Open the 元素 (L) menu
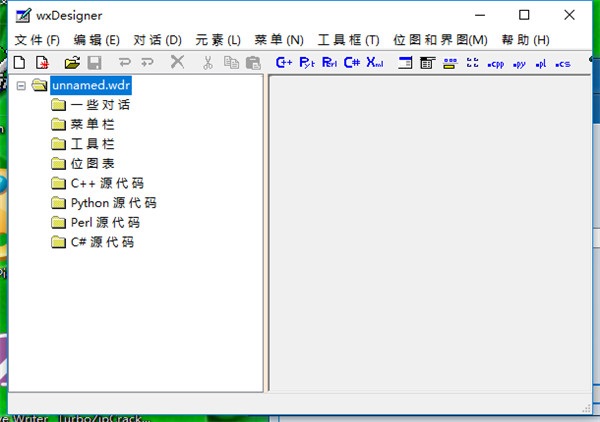 click(218, 40)
